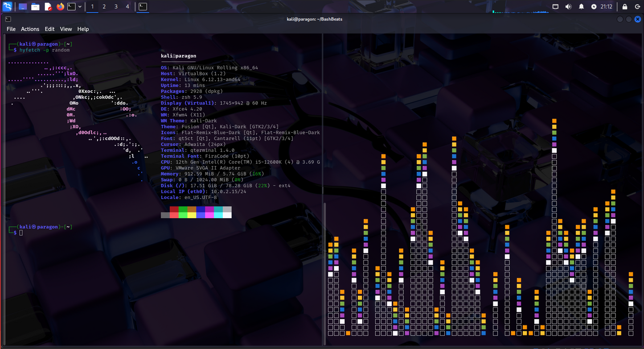Open the Kali applications menu
The width and height of the screenshot is (644, 349).
tap(7, 6)
